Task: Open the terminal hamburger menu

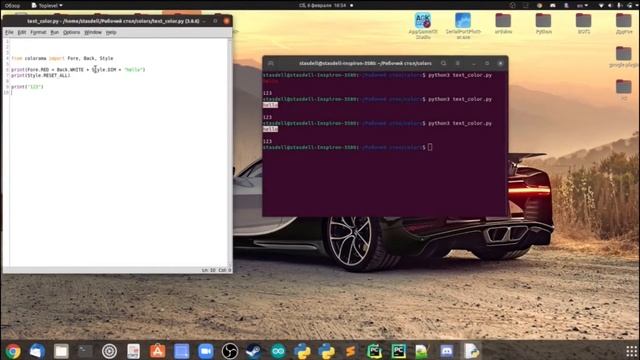Action: tap(458, 63)
